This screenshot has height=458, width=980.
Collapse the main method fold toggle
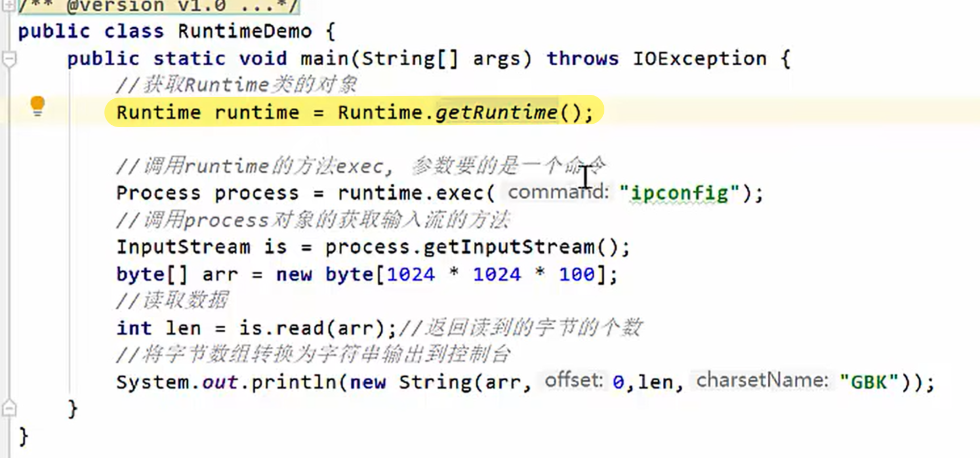[9, 58]
